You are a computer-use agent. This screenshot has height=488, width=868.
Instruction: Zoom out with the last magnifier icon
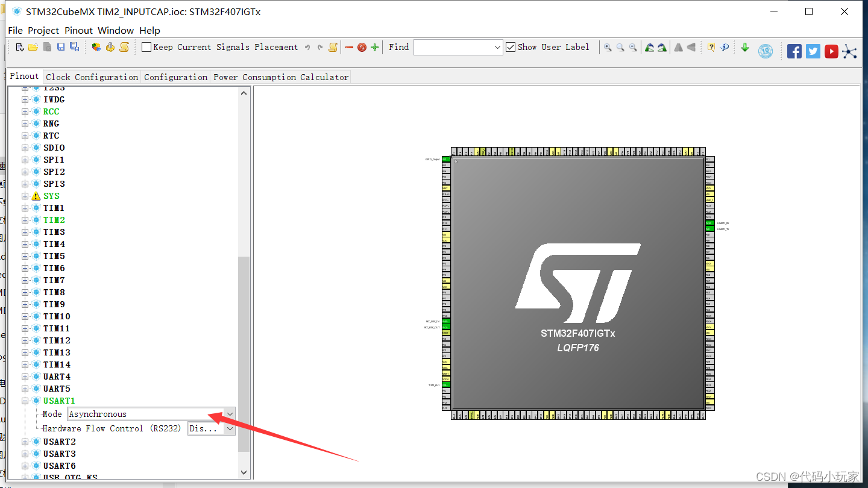coord(633,47)
